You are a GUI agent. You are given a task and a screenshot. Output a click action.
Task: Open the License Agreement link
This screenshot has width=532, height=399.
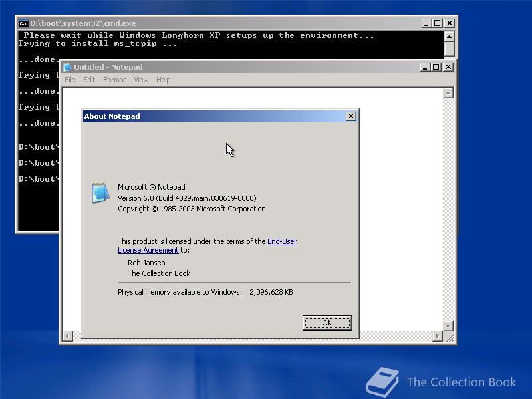(148, 250)
